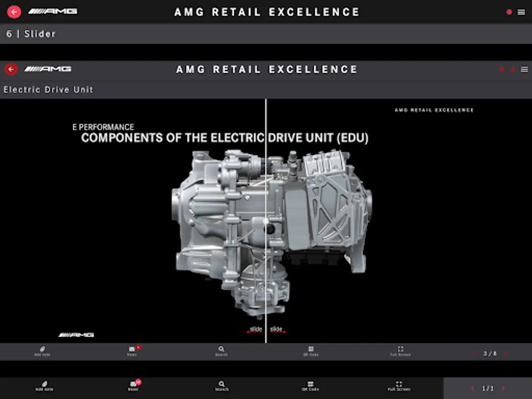The image size is (532, 399).
Task: Go to next page of 3/8 pager
Action: click(x=506, y=353)
